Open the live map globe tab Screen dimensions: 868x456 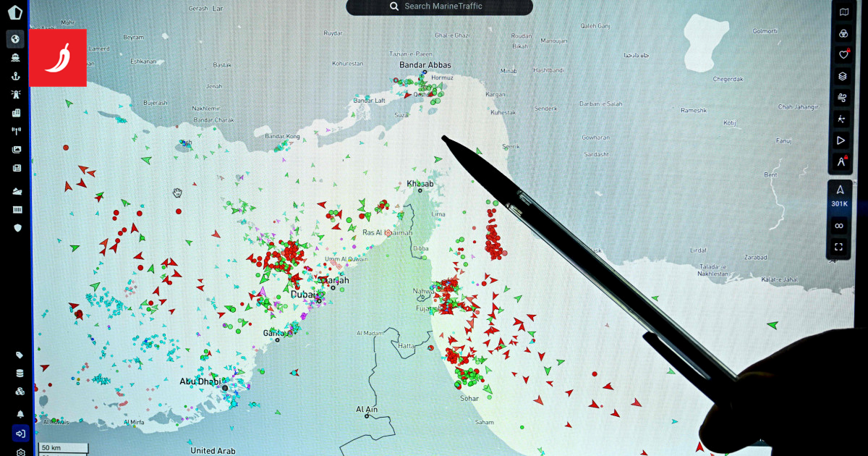pyautogui.click(x=15, y=39)
